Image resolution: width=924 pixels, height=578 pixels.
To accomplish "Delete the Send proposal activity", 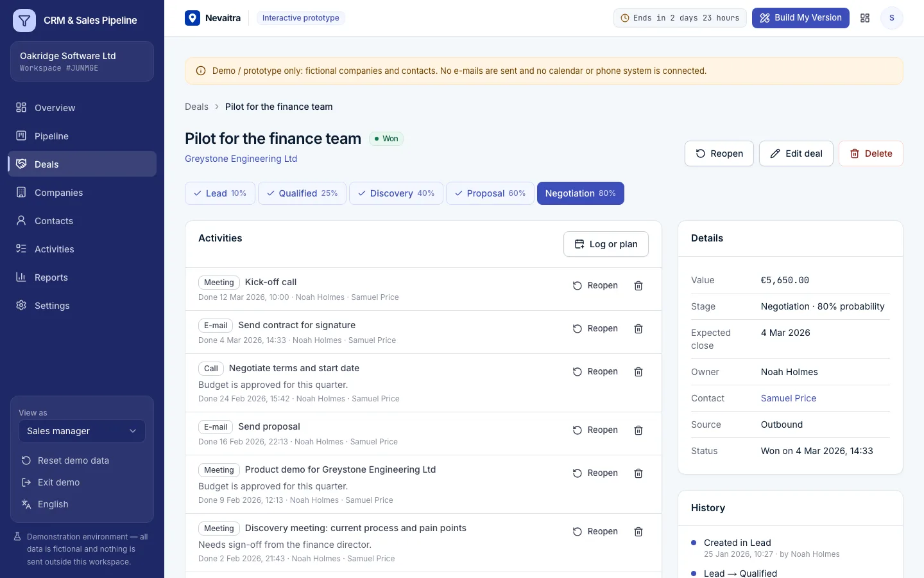I will [638, 430].
